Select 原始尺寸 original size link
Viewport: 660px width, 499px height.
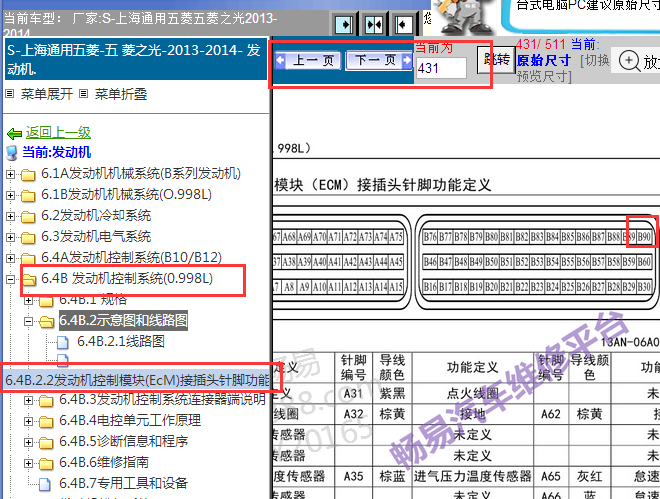coord(543,61)
